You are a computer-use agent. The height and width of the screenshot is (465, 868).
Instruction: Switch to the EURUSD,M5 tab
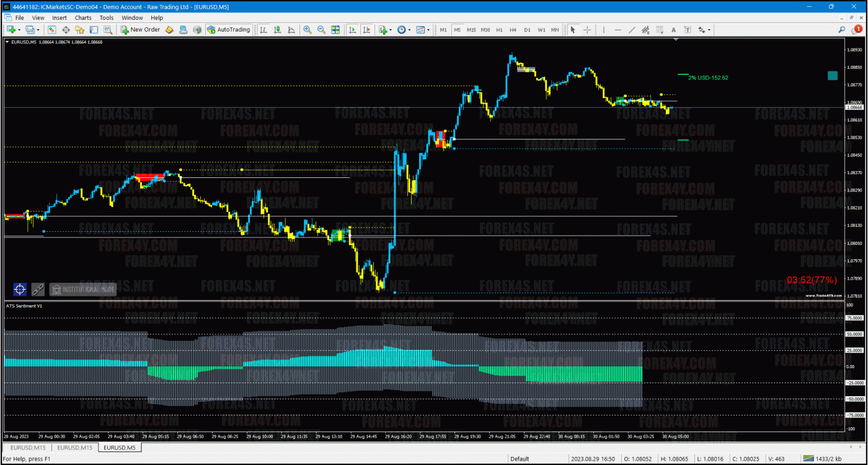tap(119, 447)
